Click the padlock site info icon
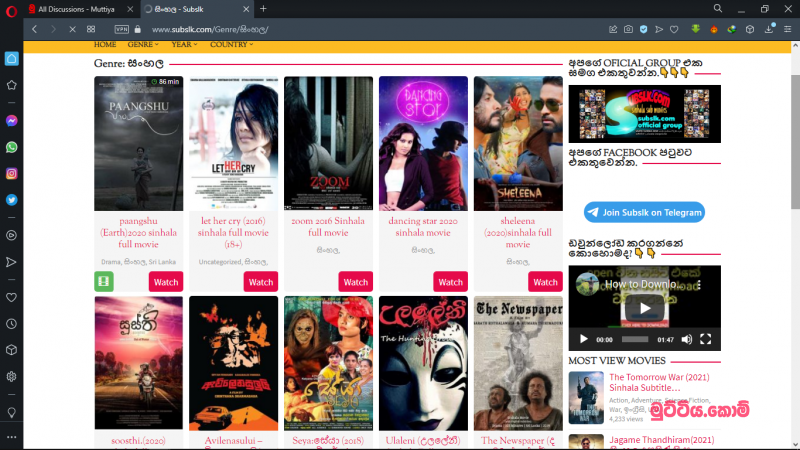800x450 pixels. tap(138, 30)
